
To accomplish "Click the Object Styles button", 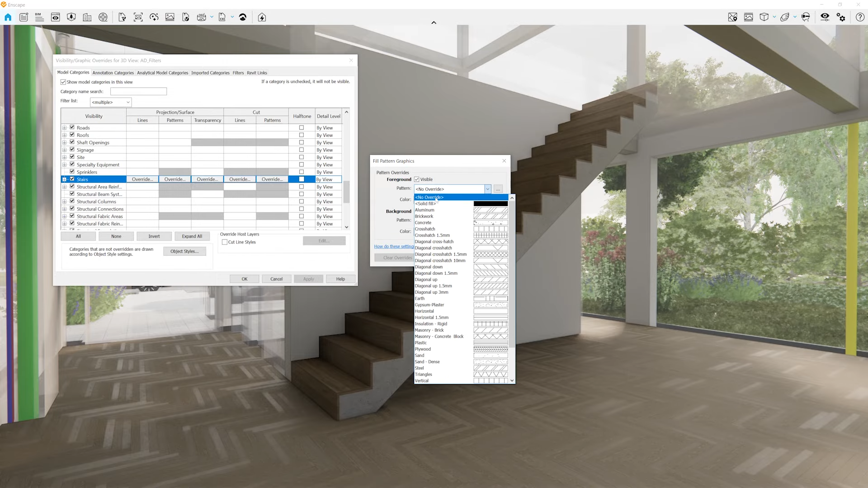I will [x=184, y=251].
